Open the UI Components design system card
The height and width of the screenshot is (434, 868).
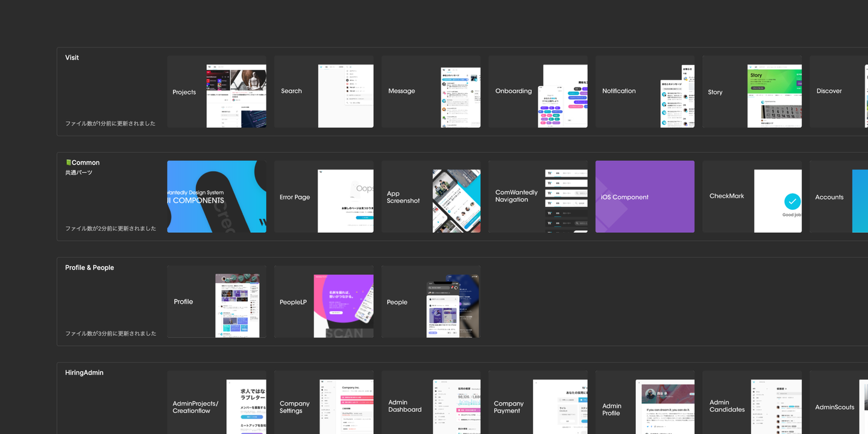coord(216,197)
